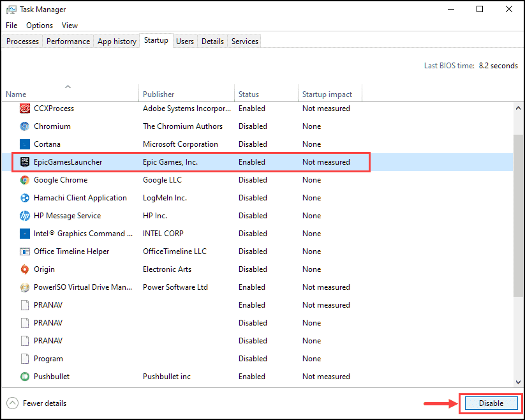This screenshot has height=420, width=525.
Task: Sort by the Status column header
Action: pos(266,93)
